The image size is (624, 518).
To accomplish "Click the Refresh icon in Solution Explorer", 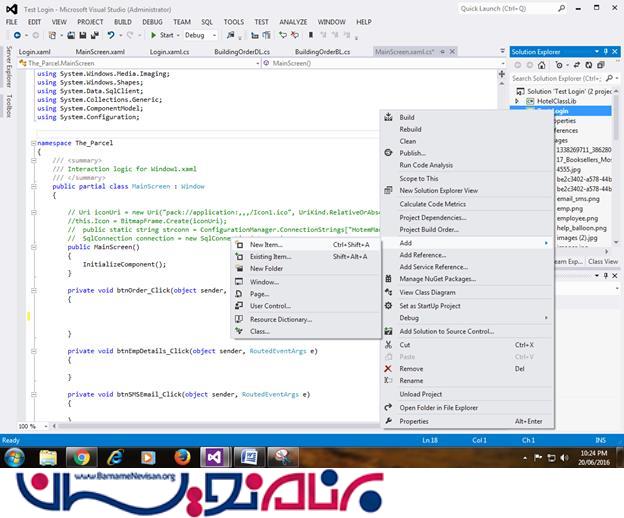I will [x=589, y=65].
